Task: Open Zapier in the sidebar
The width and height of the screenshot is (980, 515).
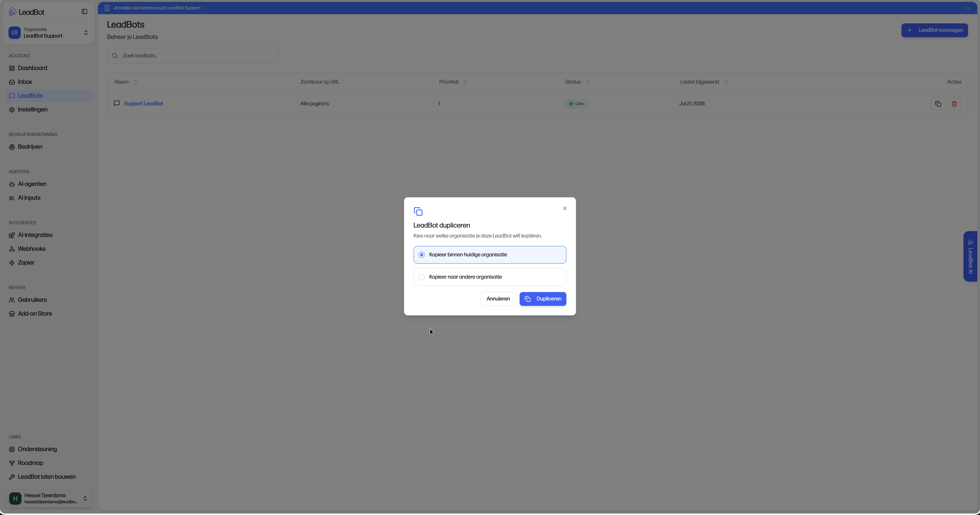Action: 49,263
